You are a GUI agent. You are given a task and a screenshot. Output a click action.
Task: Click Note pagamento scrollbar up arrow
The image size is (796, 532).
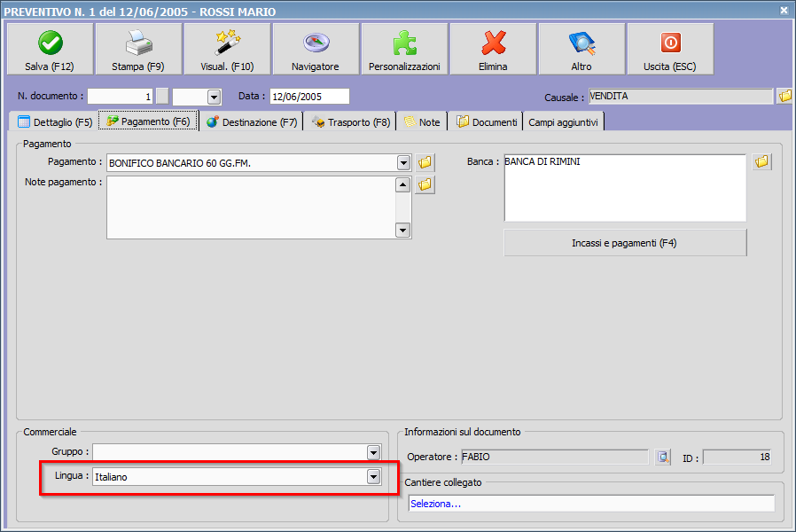click(x=403, y=184)
